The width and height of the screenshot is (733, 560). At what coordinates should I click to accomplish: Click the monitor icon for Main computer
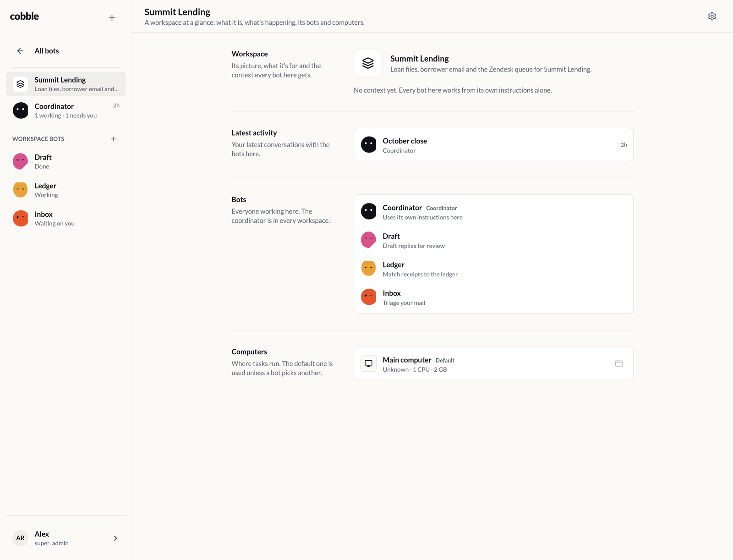point(368,363)
